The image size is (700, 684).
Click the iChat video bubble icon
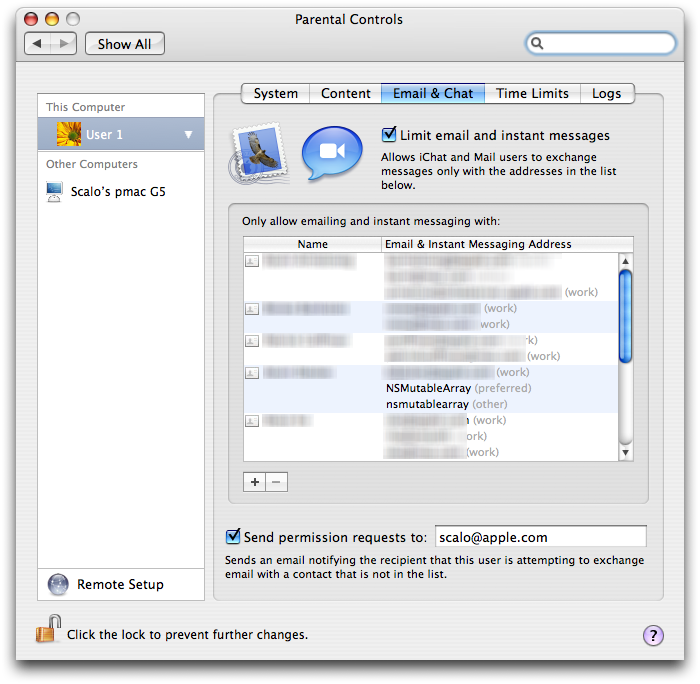click(332, 153)
